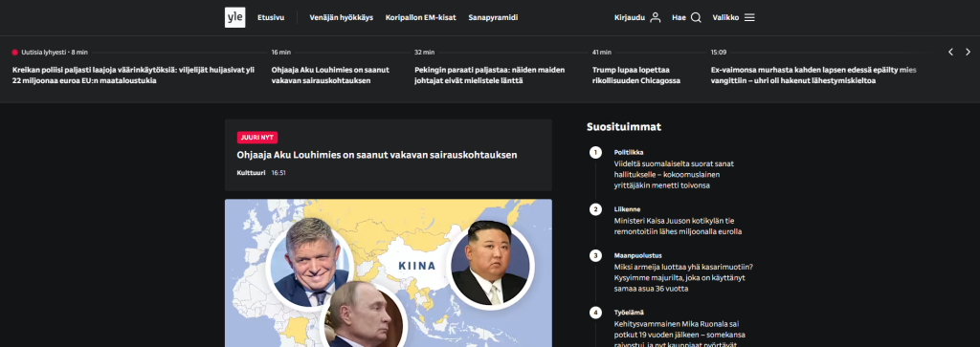Open Trump lupaa lopettaa rikollisuuden headline
Screen dimensions: 980x347
[636, 75]
